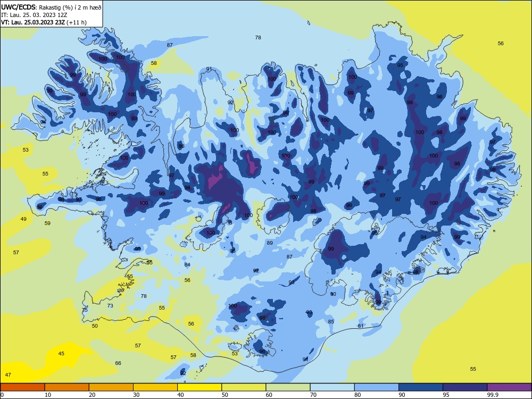The height and width of the screenshot is (399, 532).
Task: Click the "75" value at peninsula tip
Action: tap(85, 310)
